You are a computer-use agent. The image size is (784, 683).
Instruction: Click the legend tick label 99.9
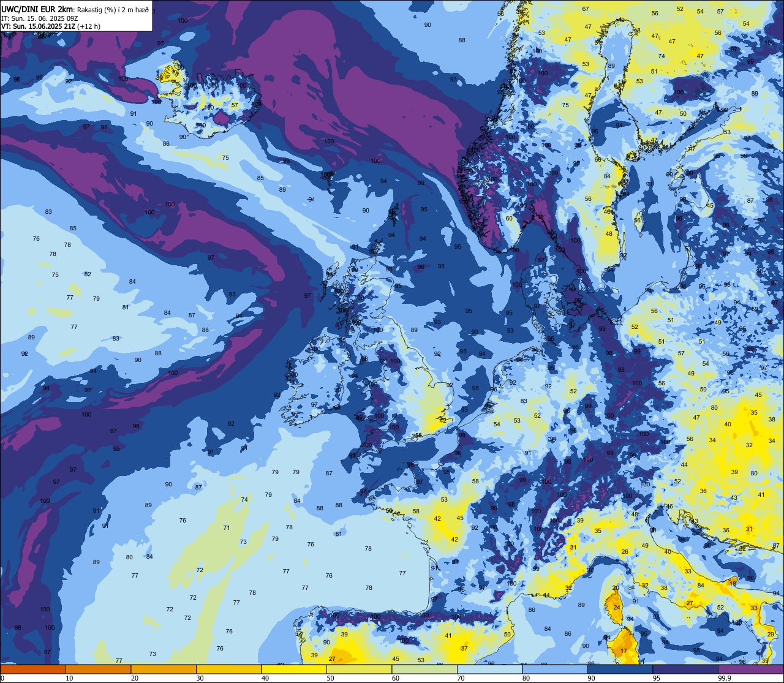coord(725,678)
